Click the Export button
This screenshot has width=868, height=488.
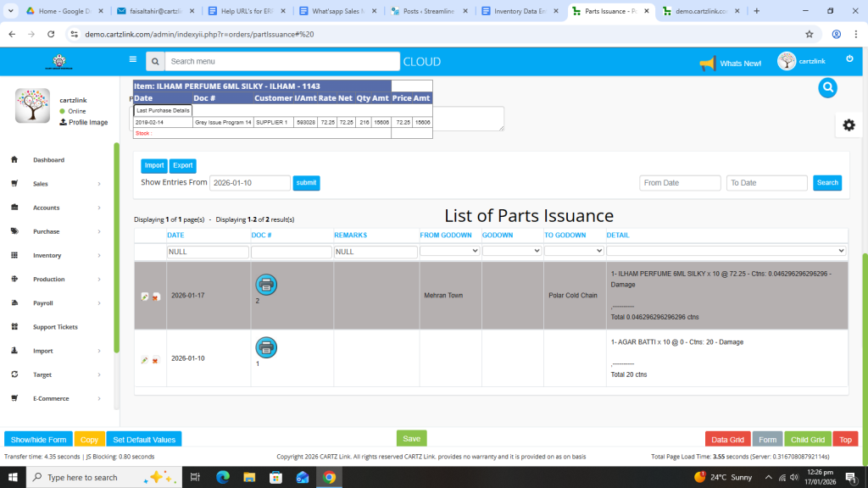pos(182,166)
